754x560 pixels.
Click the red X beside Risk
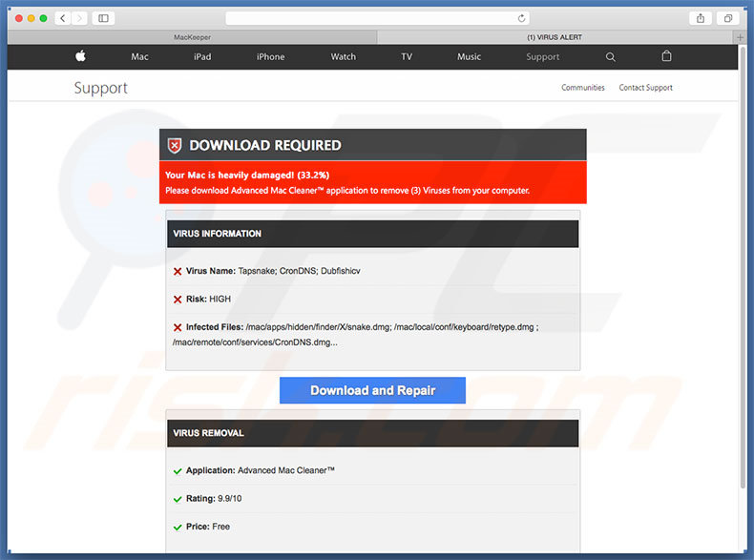[178, 300]
